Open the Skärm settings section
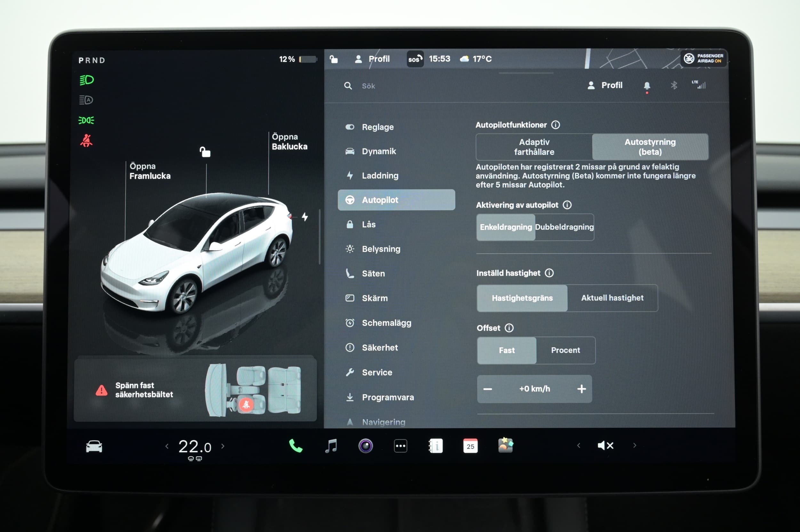800x532 pixels. pos(396,298)
